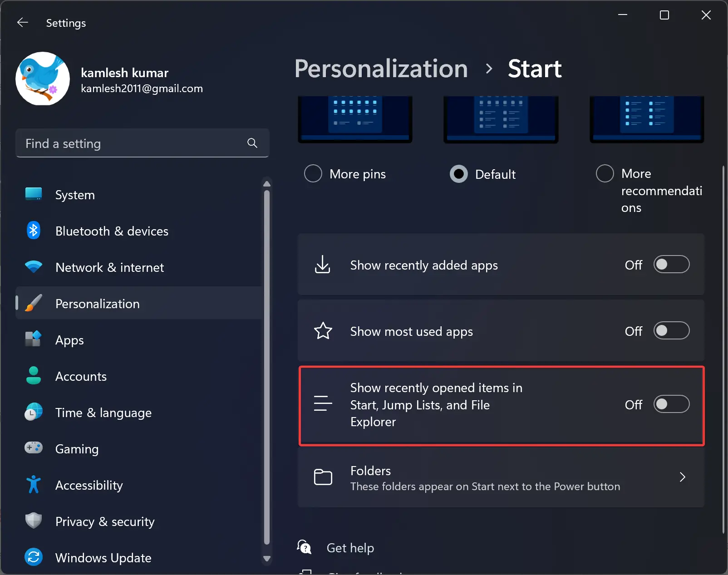The image size is (728, 575).
Task: Click the search magnifier in Find a setting
Action: pos(252,143)
